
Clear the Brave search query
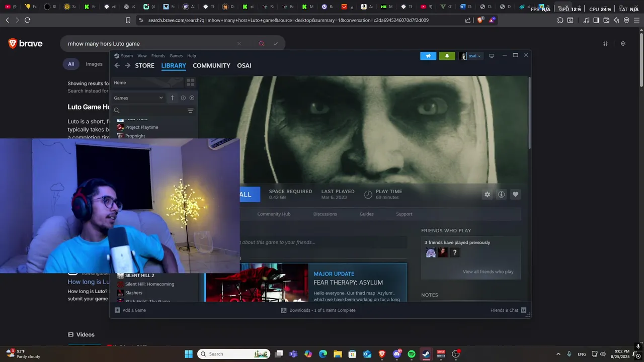coord(239,44)
